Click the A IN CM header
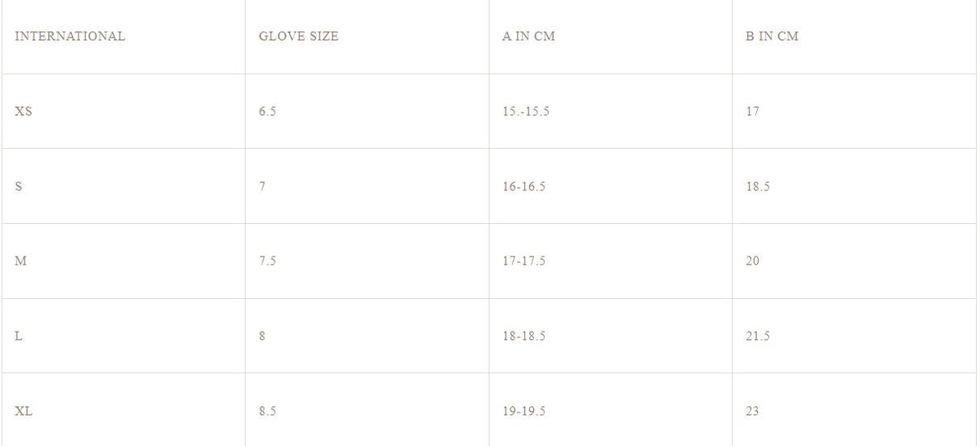Screen dimensions: 980x446 [x=528, y=36]
